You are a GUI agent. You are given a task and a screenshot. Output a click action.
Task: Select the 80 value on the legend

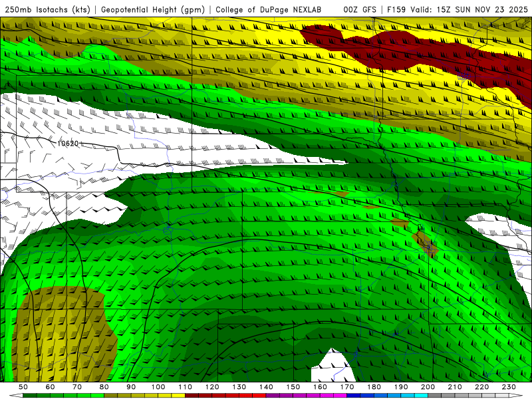104,387
